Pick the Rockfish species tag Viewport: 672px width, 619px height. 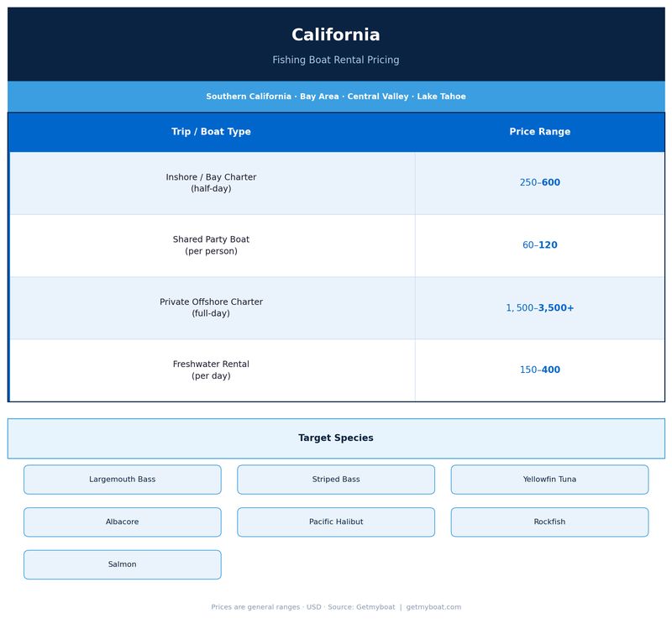[x=549, y=522]
